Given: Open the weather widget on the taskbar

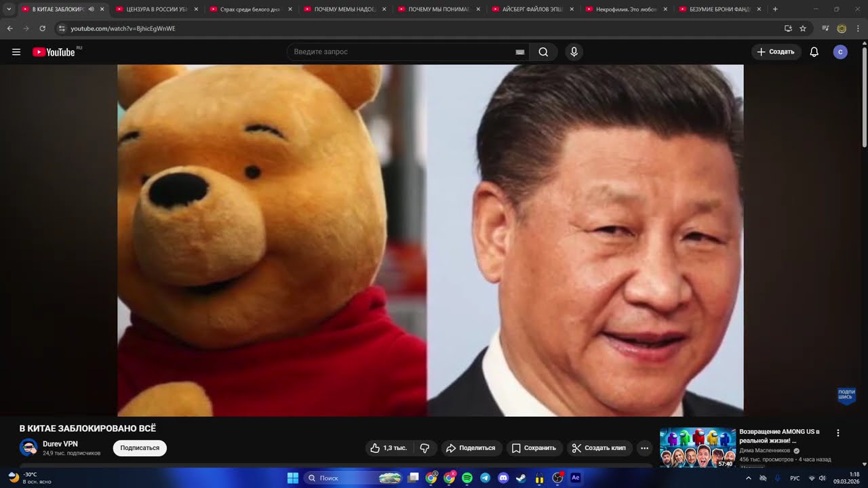Looking at the screenshot, I should (x=30, y=478).
